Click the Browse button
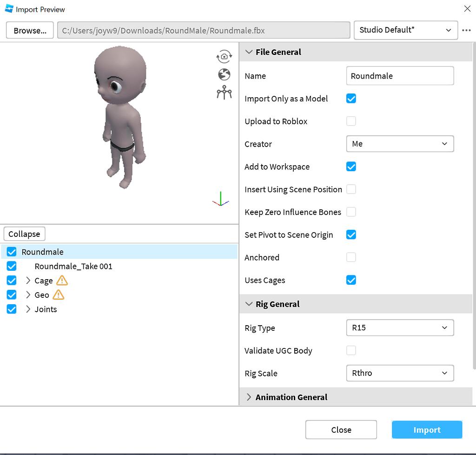This screenshot has width=476, height=455. pyautogui.click(x=29, y=30)
